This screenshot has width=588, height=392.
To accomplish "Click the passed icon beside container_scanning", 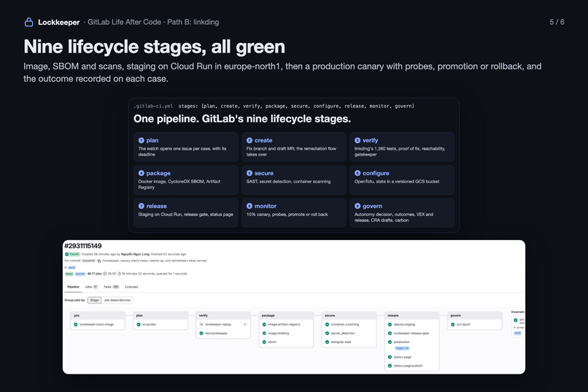I will [327, 324].
